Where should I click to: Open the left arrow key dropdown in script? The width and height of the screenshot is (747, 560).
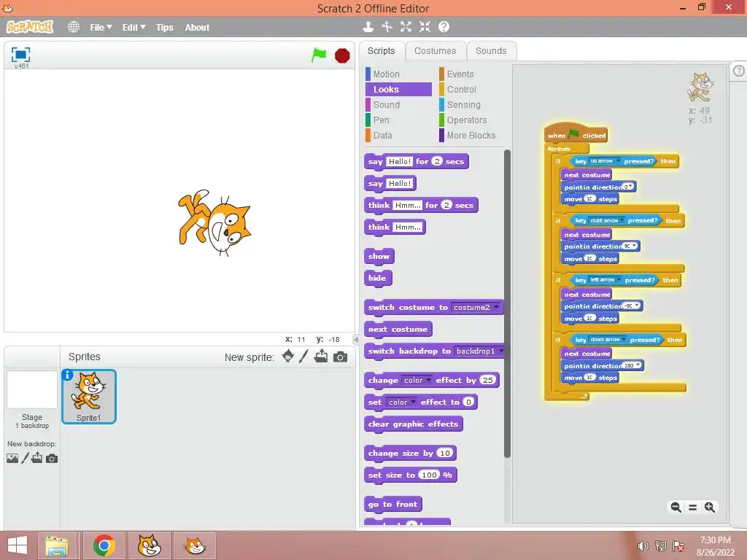point(619,280)
